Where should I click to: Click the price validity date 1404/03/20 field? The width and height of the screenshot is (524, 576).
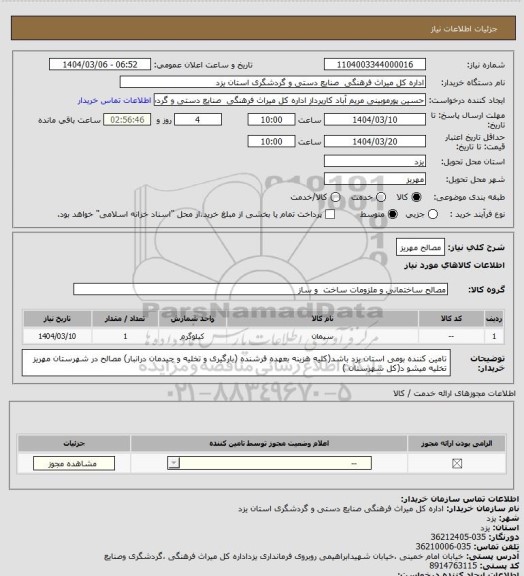(375, 141)
